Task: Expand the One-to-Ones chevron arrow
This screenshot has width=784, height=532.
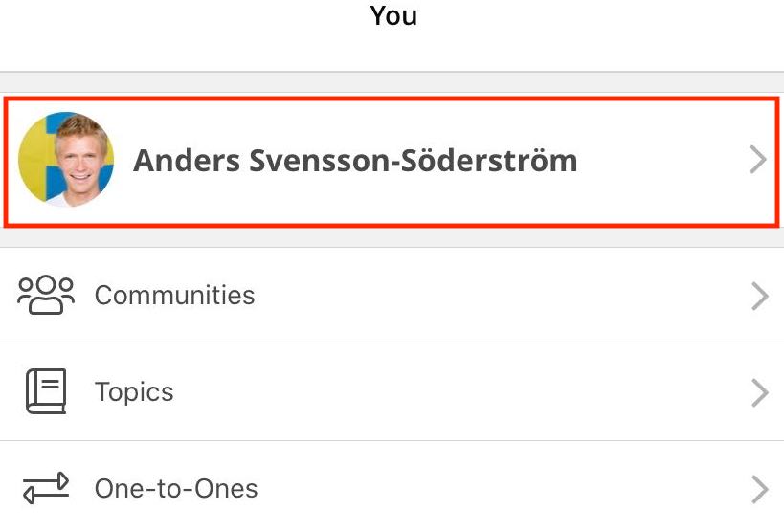Action: coord(760,489)
